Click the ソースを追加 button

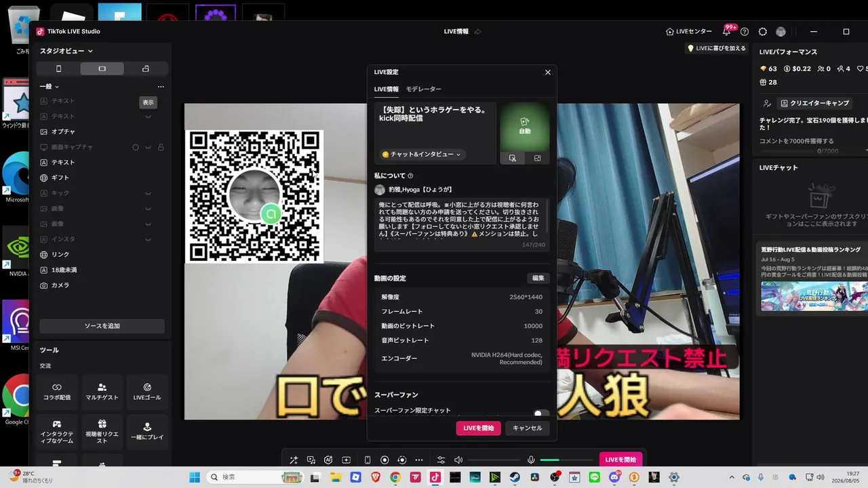[102, 326]
